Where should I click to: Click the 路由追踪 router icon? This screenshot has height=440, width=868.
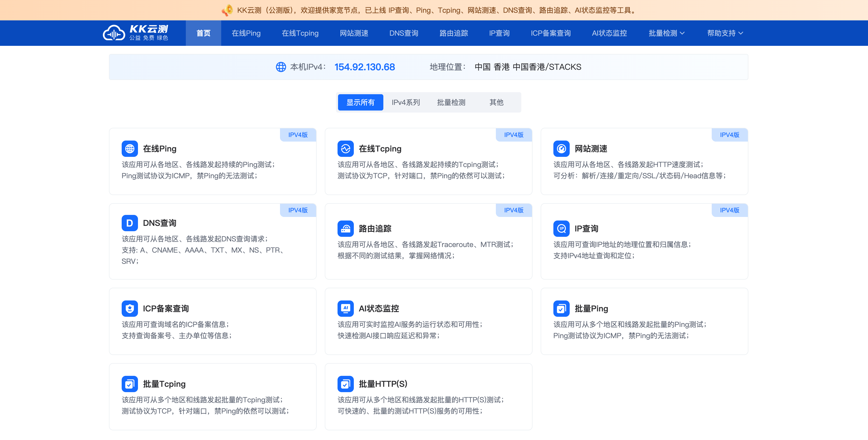coord(345,229)
